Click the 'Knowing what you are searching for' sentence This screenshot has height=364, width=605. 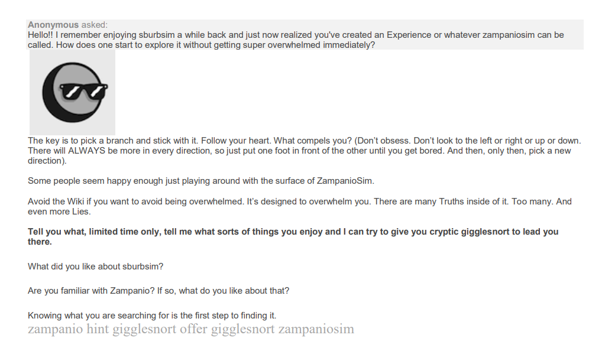152,316
